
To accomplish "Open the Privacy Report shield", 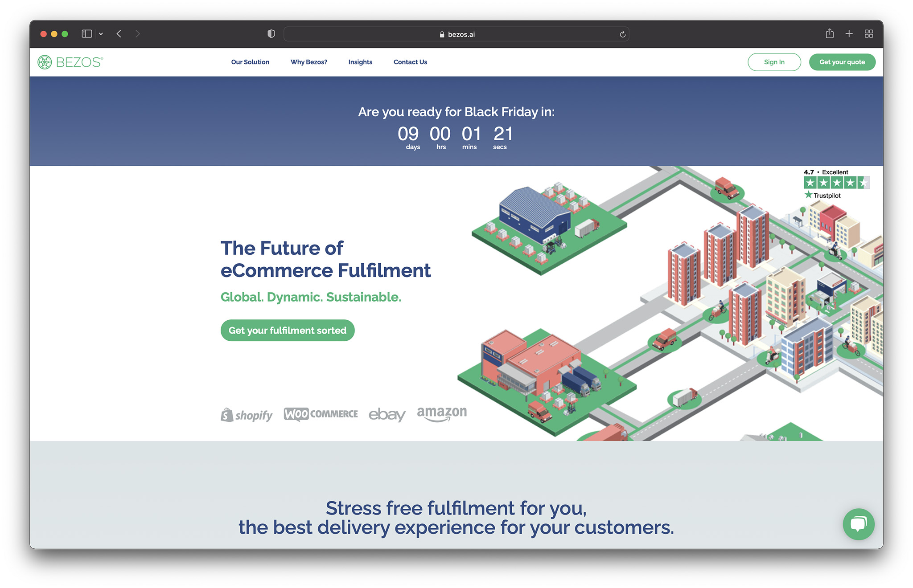I will (x=271, y=33).
